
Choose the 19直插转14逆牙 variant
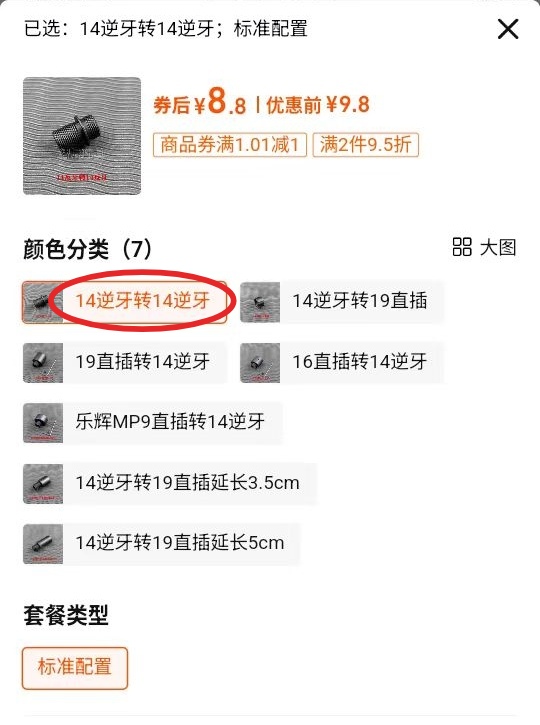(x=125, y=362)
